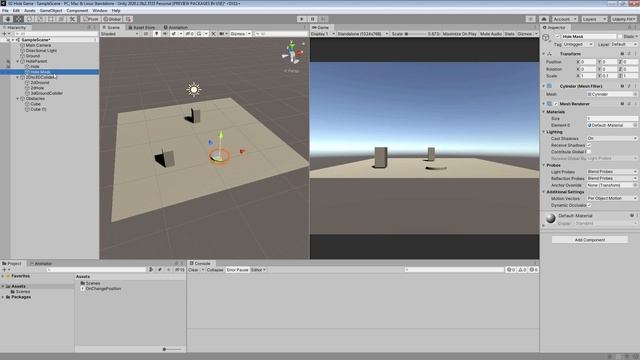Open Standalone resolution dropdown

362,34
